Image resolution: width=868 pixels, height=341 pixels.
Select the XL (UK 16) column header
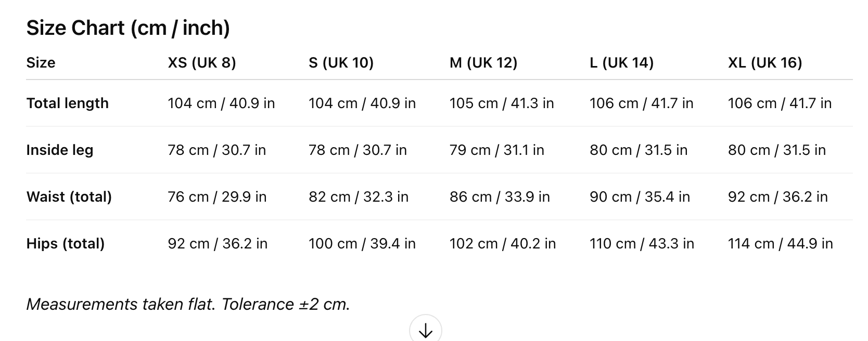tap(764, 63)
